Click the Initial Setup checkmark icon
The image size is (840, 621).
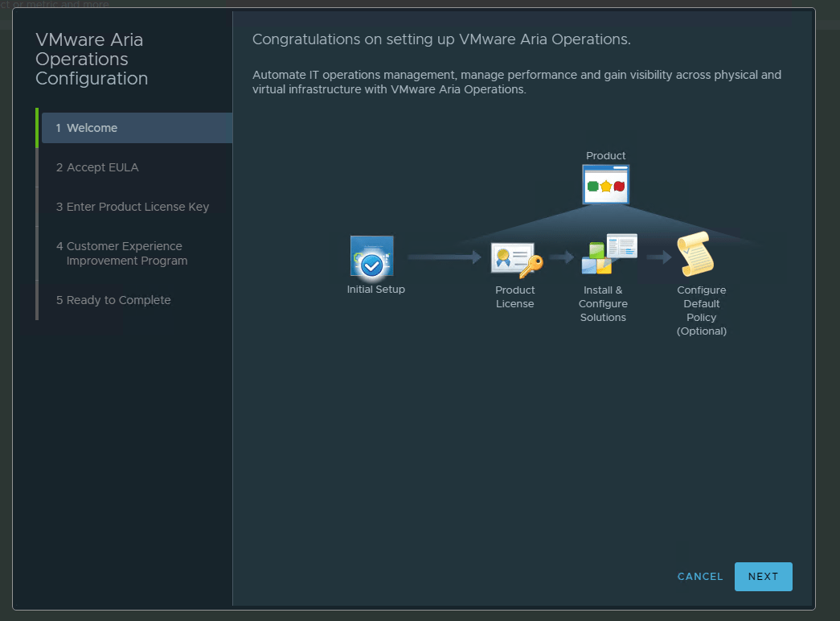[x=372, y=257]
